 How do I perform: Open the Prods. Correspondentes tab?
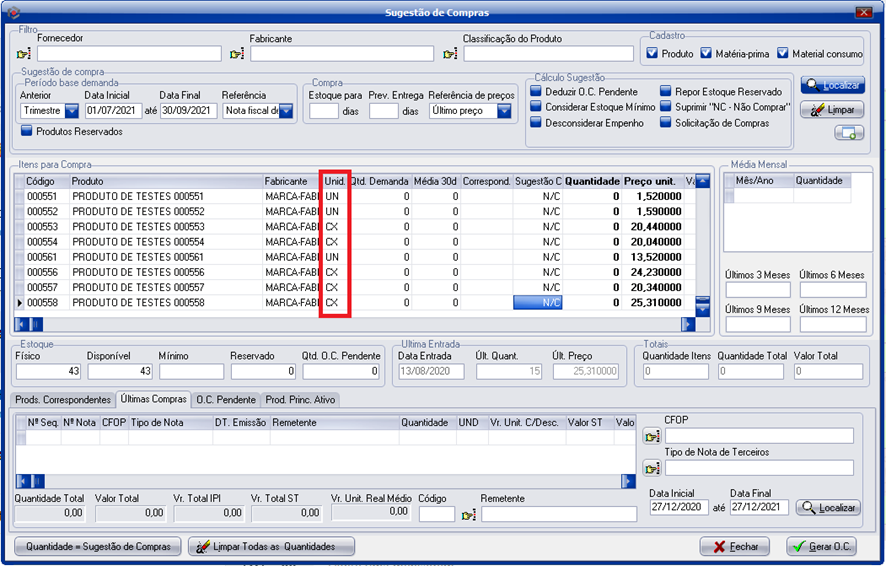(x=63, y=400)
